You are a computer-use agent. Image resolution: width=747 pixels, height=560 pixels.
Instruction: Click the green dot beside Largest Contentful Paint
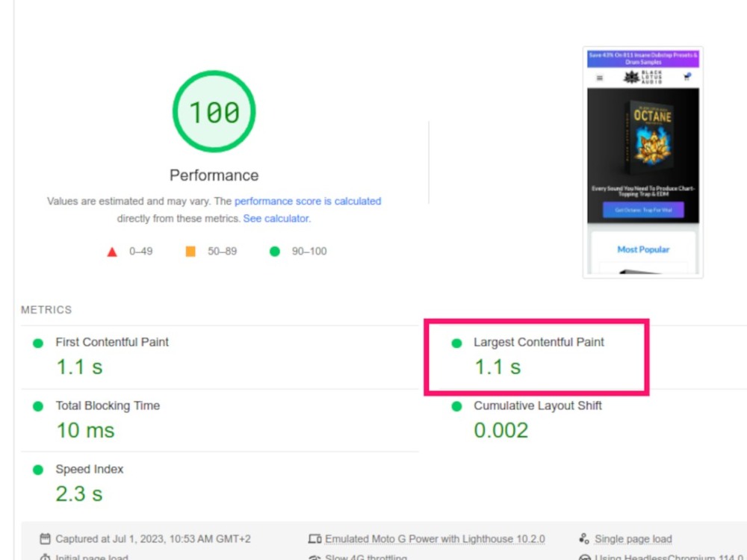tap(456, 343)
